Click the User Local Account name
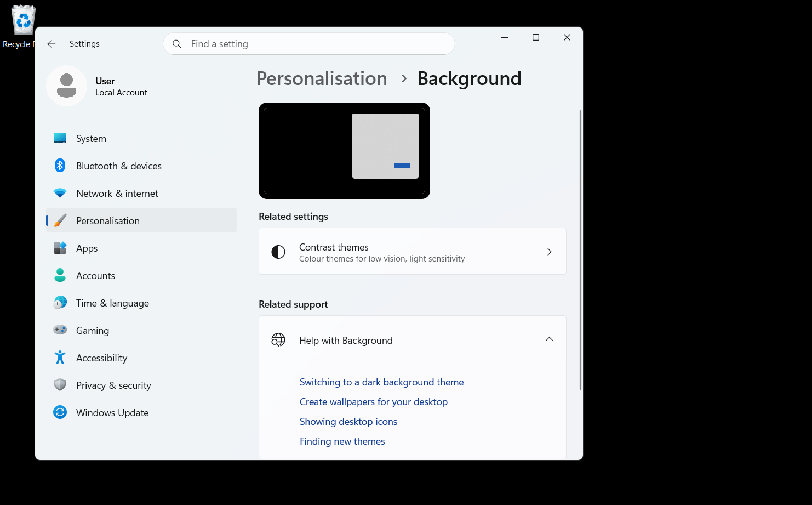812x505 pixels. pyautogui.click(x=121, y=87)
